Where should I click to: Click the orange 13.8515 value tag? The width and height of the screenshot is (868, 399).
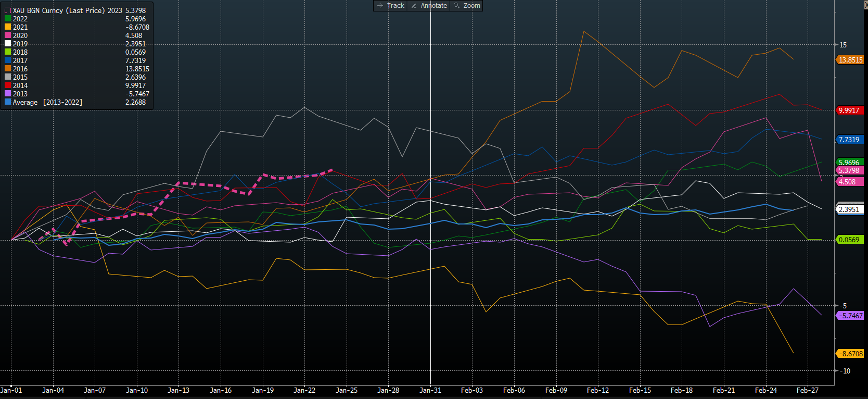(x=850, y=60)
